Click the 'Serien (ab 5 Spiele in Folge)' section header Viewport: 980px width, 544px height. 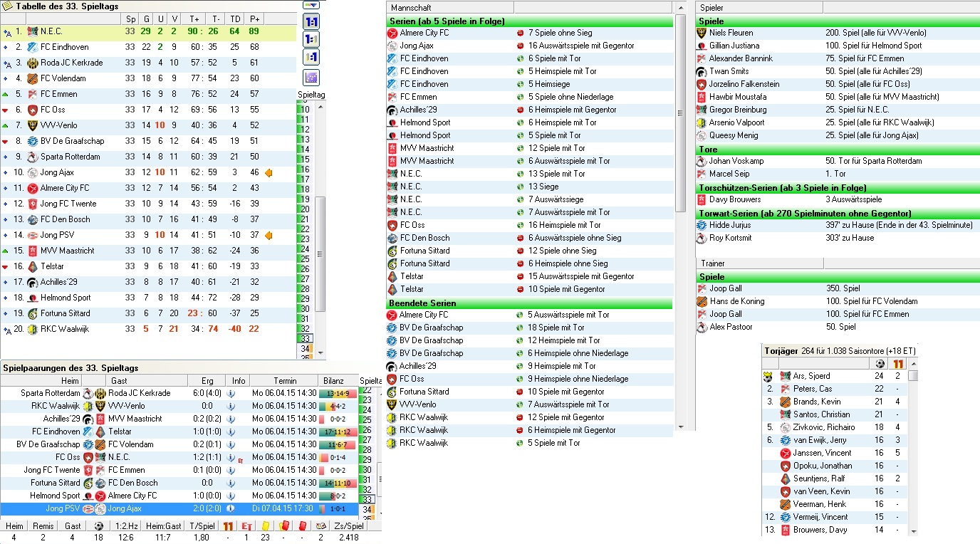tap(530, 21)
